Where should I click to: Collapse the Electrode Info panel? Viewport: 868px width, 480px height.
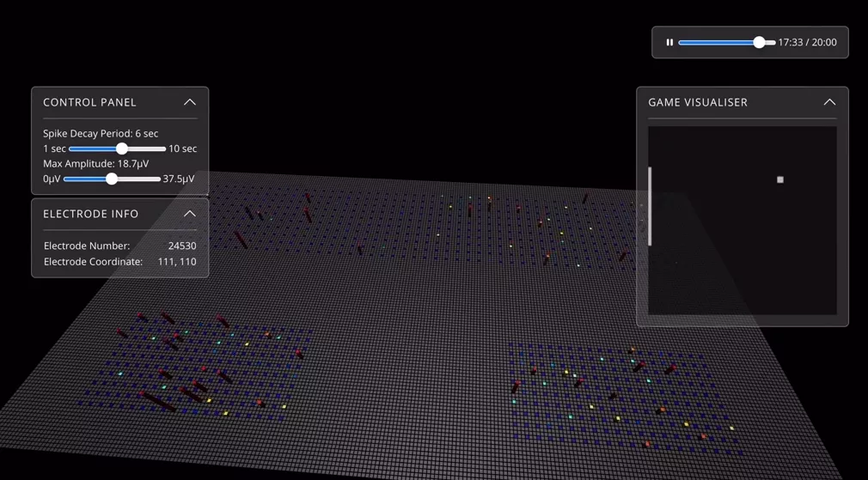click(190, 214)
